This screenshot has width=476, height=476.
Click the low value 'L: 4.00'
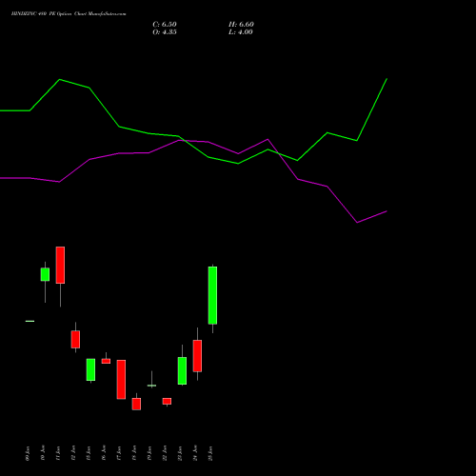tap(241, 32)
